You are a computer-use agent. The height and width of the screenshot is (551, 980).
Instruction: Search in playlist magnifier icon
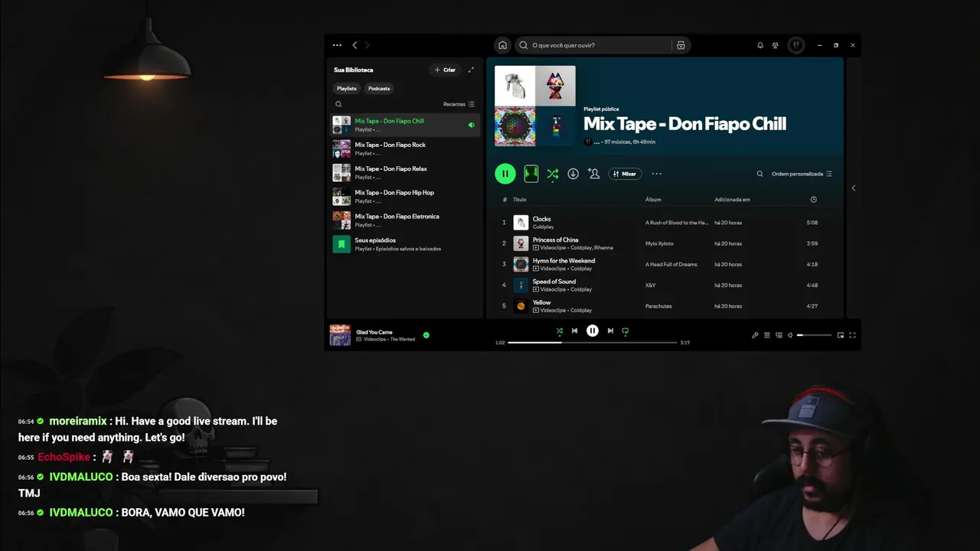point(759,174)
